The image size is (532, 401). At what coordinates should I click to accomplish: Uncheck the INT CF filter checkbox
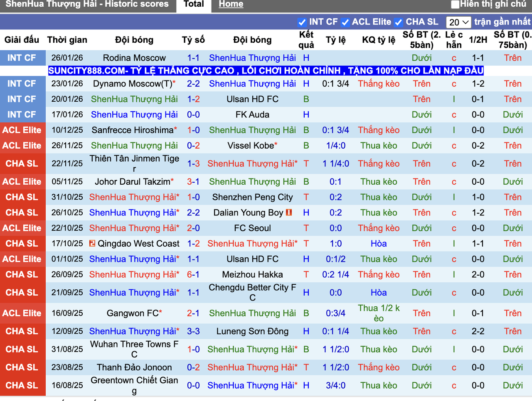pyautogui.click(x=301, y=22)
